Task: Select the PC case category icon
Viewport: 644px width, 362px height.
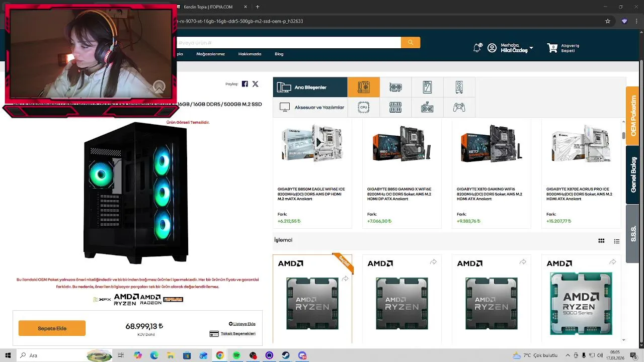Action: point(459,87)
